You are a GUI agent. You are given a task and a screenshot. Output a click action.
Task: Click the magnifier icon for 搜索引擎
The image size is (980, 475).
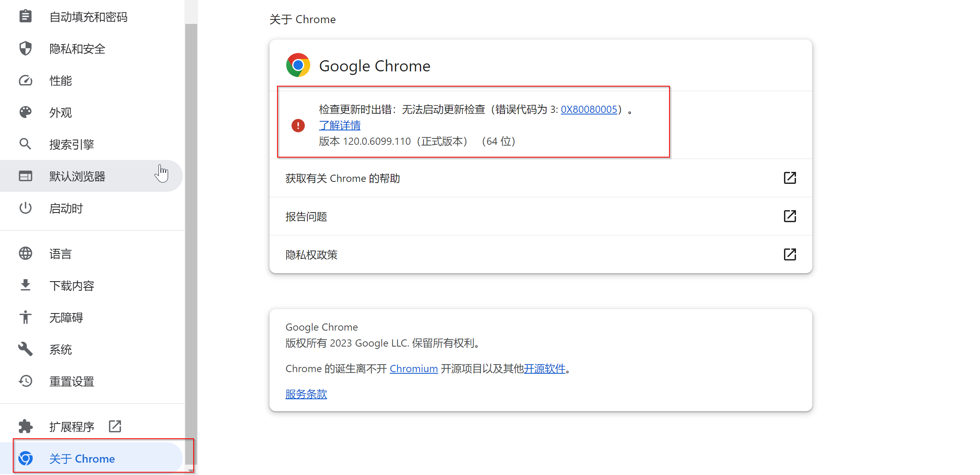coord(26,144)
